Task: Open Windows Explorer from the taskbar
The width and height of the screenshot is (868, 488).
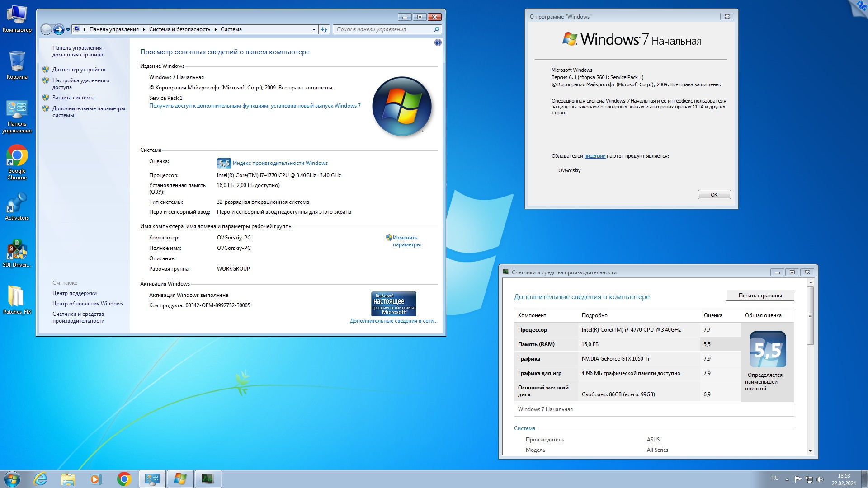Action: pos(68,479)
